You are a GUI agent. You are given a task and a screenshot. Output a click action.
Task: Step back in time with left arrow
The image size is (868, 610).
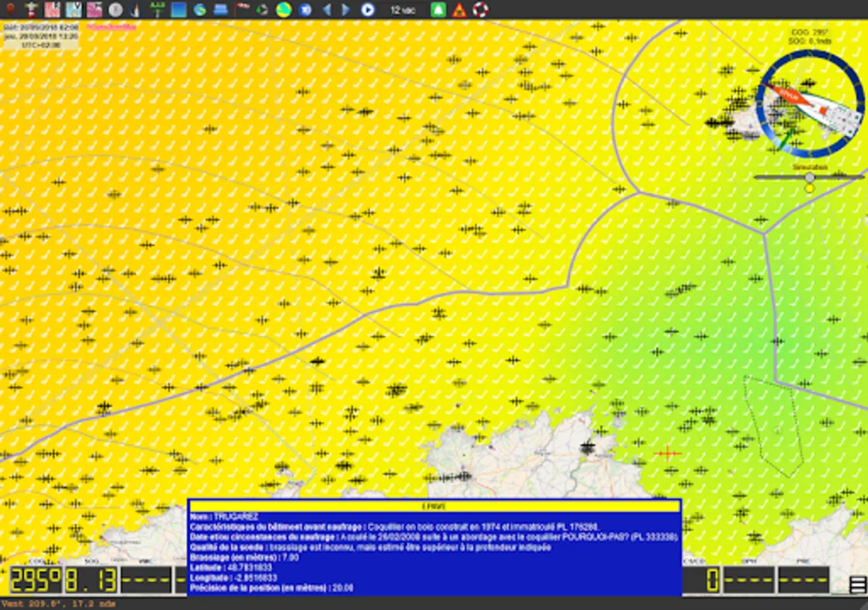coord(327,9)
